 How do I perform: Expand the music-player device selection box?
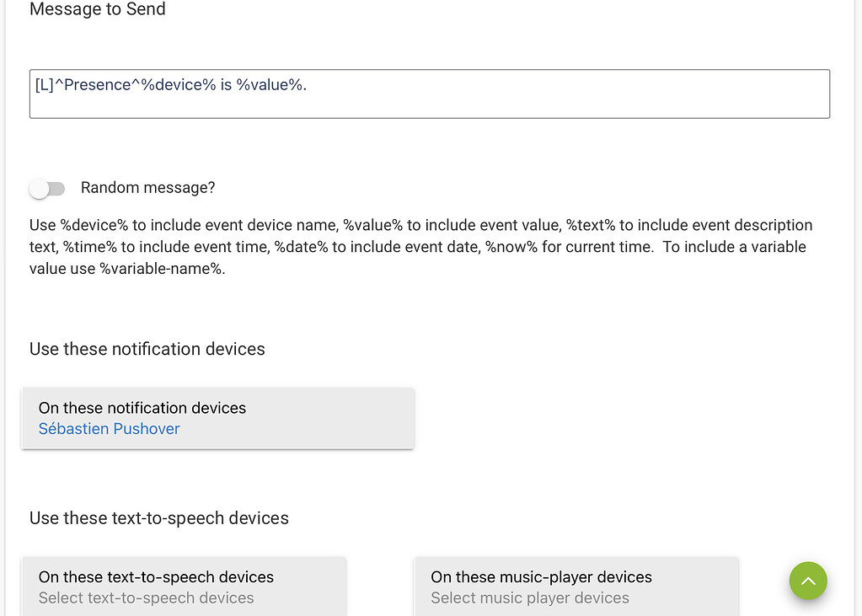(x=576, y=587)
